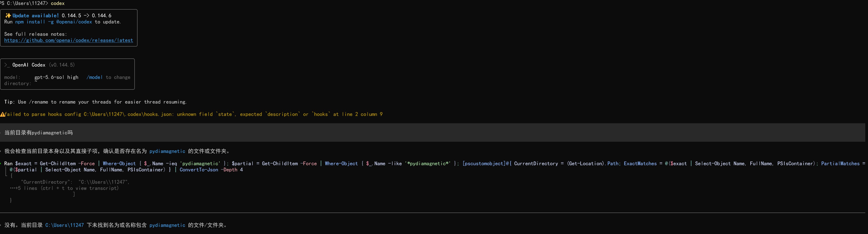This screenshot has height=234, width=868.
Task: Click the yellow warning triangle icon
Action: pyautogui.click(x=2, y=114)
